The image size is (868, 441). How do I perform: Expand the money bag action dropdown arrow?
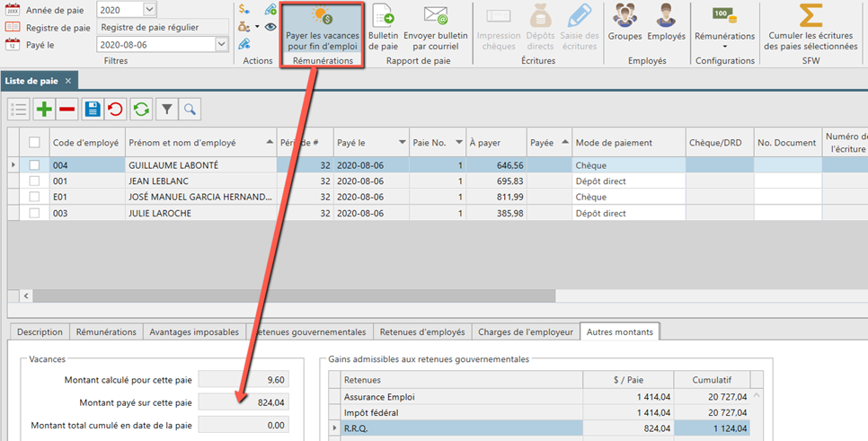(257, 27)
